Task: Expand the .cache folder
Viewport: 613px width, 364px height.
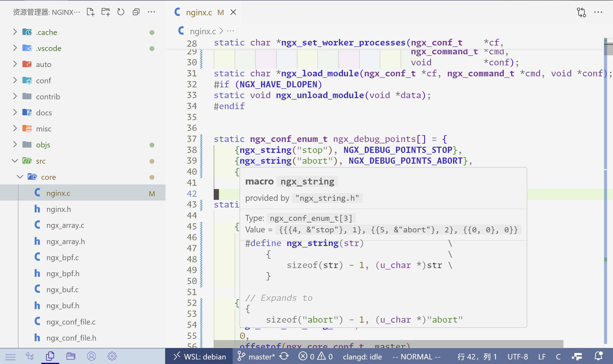Action: pyautogui.click(x=15, y=32)
